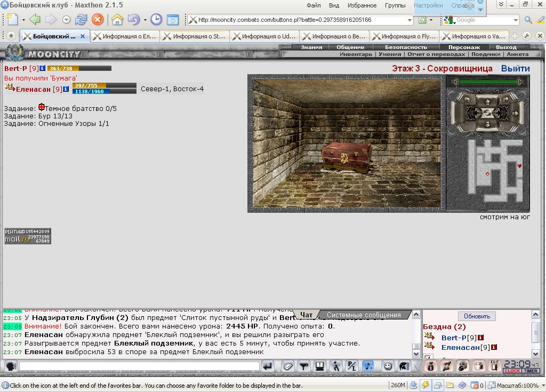Click the P/L transliteration icon
The width and height of the screenshot is (546, 392).
click(x=352, y=366)
